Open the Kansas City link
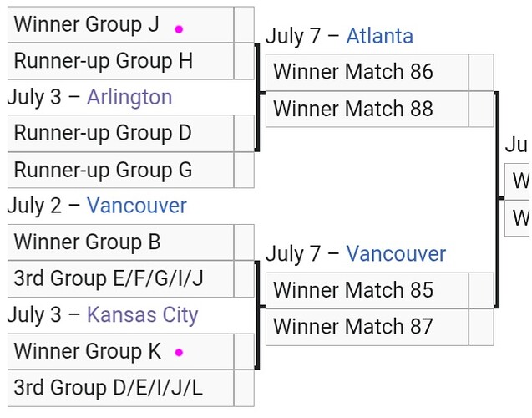This screenshot has width=532, height=418. pyautogui.click(x=143, y=315)
